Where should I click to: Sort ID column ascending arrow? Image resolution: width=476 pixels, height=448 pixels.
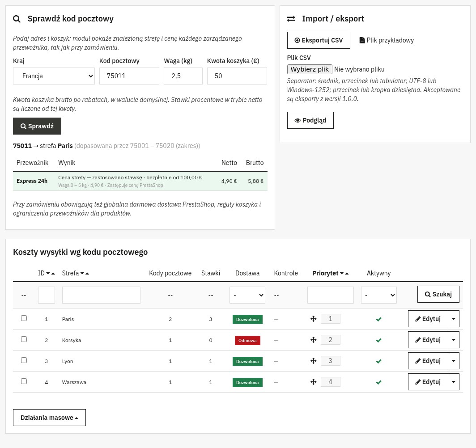[x=53, y=274]
